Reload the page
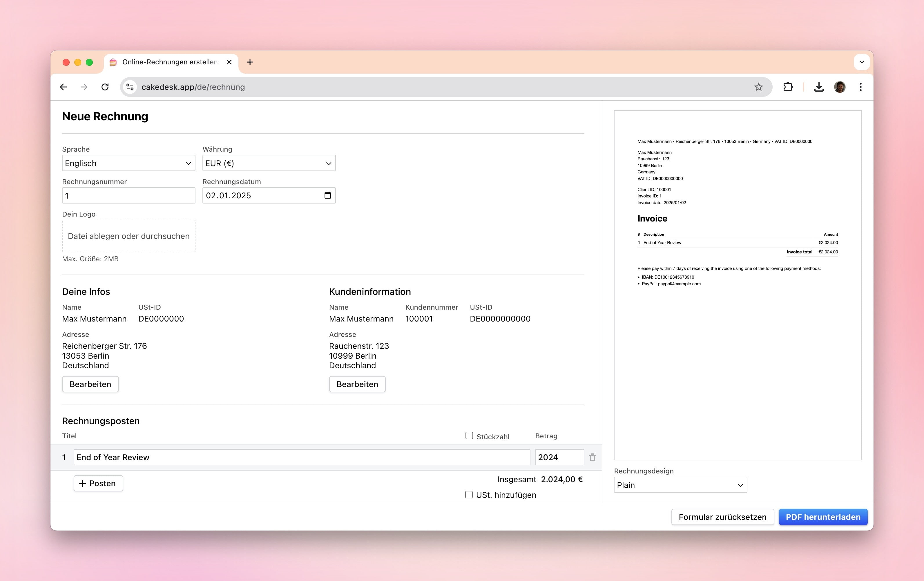 click(105, 87)
